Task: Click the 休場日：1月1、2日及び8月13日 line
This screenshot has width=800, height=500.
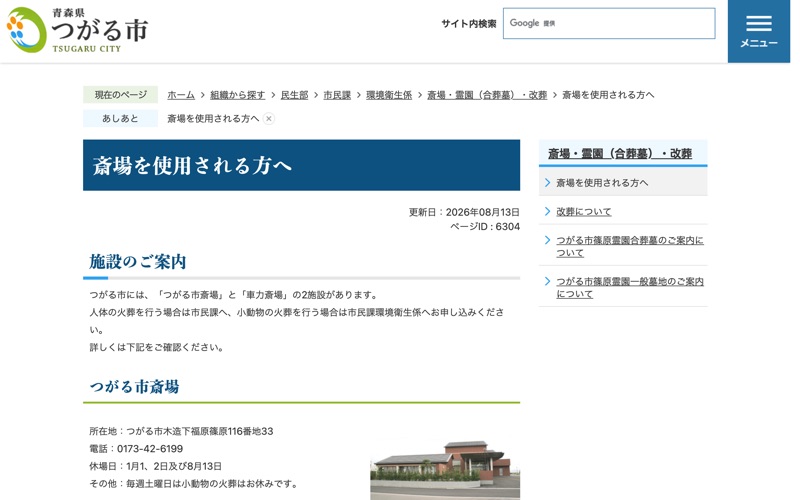Action: tap(156, 466)
